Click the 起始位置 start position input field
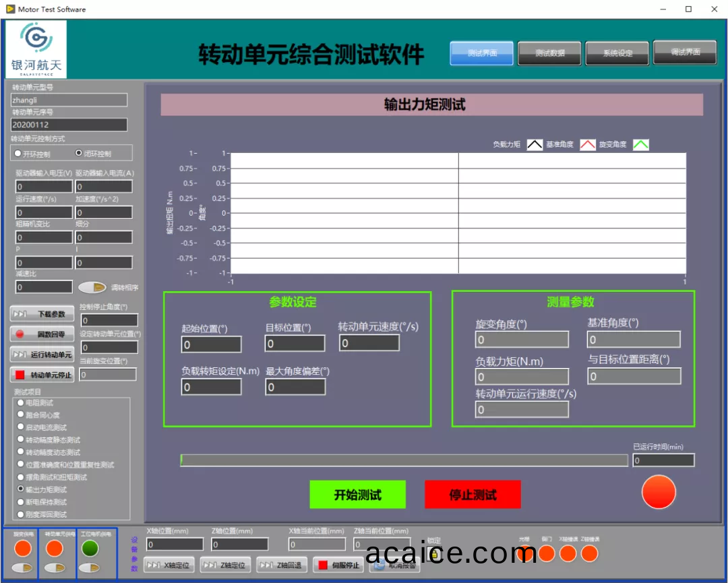Viewport: 728px width, 583px height. (x=211, y=344)
